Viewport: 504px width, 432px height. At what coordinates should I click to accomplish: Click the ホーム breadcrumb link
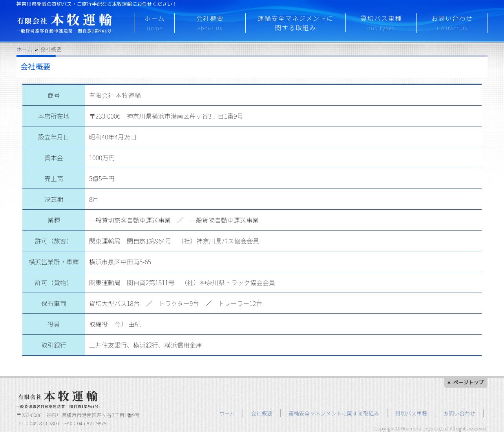(24, 49)
